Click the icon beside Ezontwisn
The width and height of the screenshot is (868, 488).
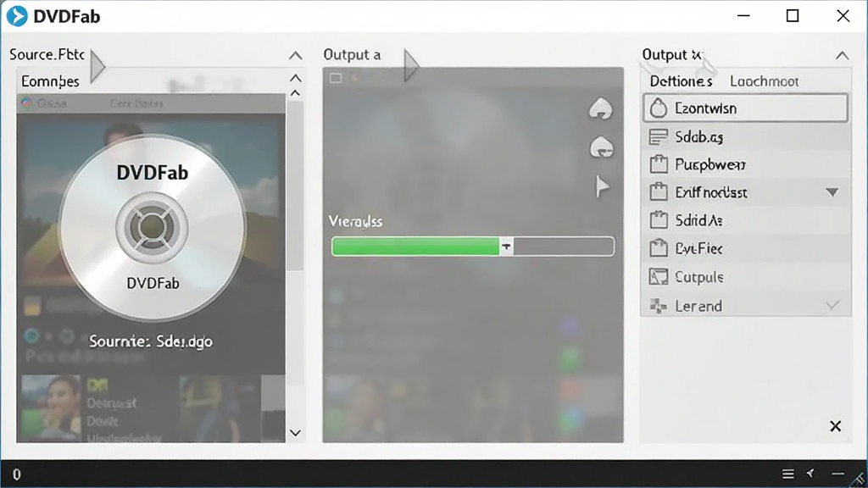[659, 108]
